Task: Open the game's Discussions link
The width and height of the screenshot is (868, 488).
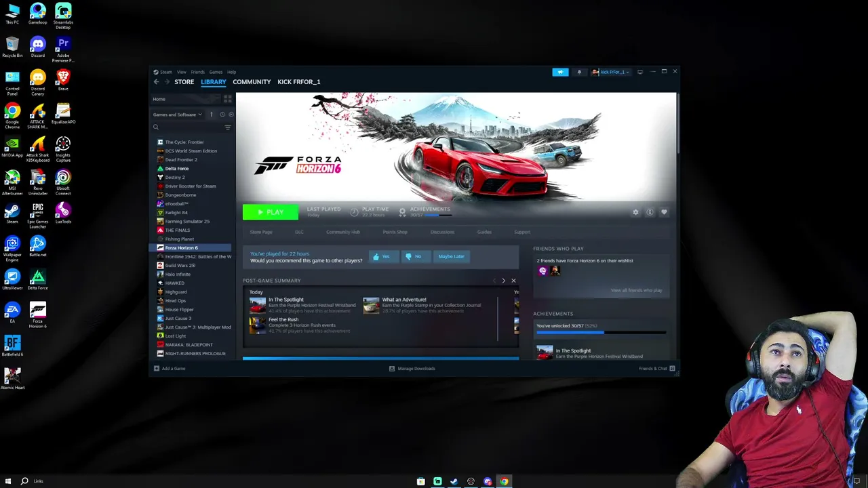Action: pos(442,232)
